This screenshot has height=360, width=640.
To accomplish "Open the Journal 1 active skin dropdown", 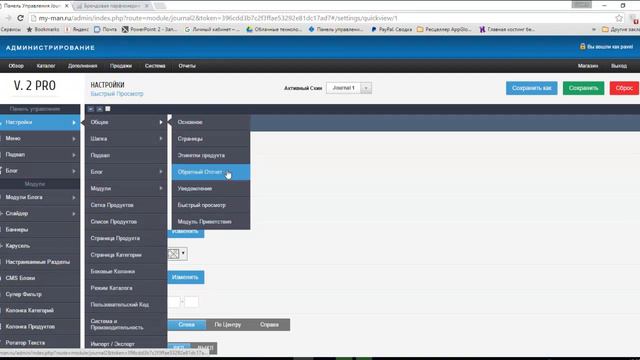I will 349,88.
